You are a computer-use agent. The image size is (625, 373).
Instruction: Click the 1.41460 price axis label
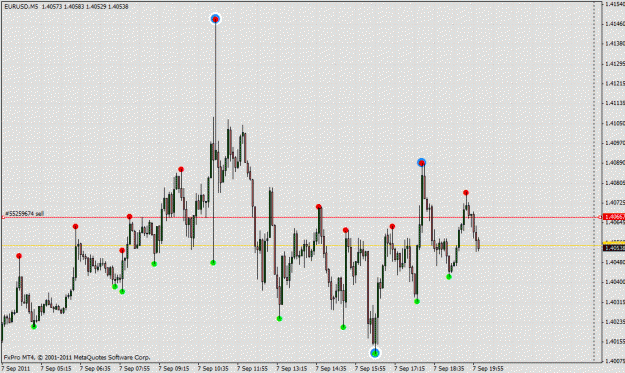[615, 24]
